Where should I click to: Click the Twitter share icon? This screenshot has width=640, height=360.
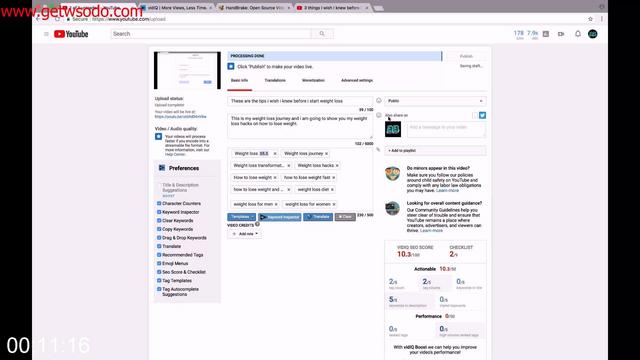pyautogui.click(x=482, y=116)
